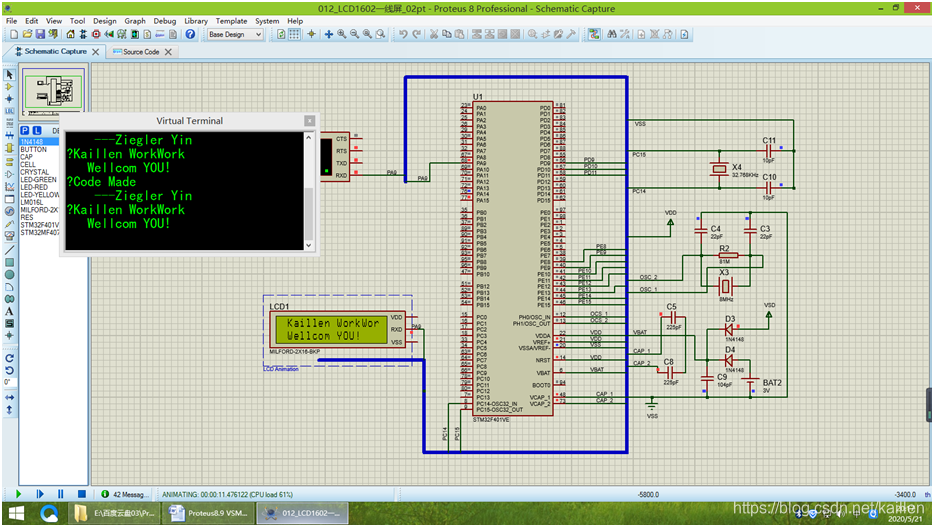Click the 'L' library manager button

37,130
